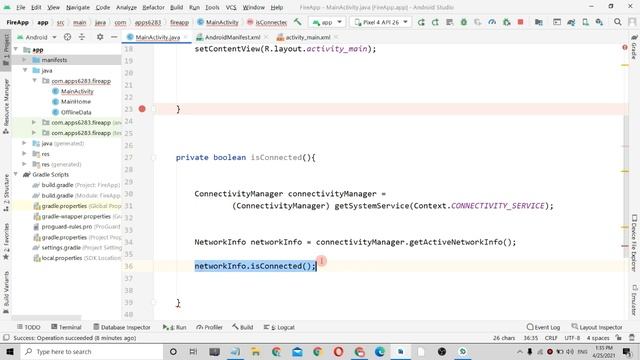This screenshot has height=360, width=640.
Task: Open the Pixel 4 API 26 device dropdown
Action: coord(381,22)
